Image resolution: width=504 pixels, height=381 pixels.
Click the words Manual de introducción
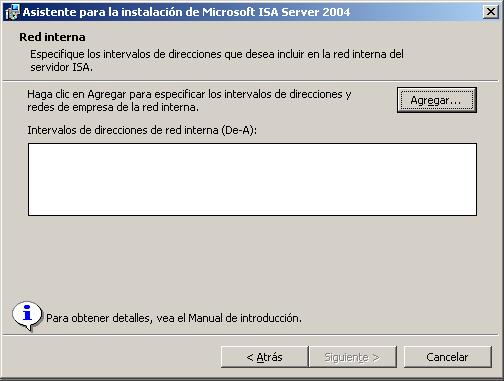tap(245, 318)
